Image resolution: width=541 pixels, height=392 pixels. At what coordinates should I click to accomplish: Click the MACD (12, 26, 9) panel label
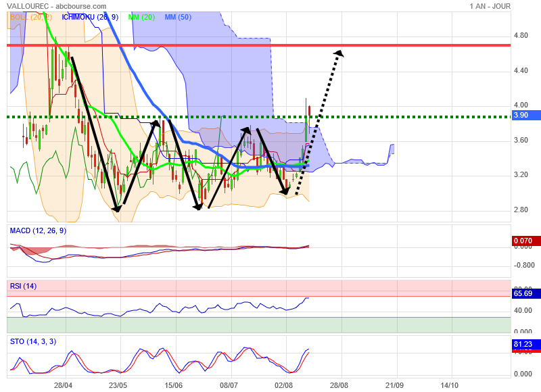point(38,230)
